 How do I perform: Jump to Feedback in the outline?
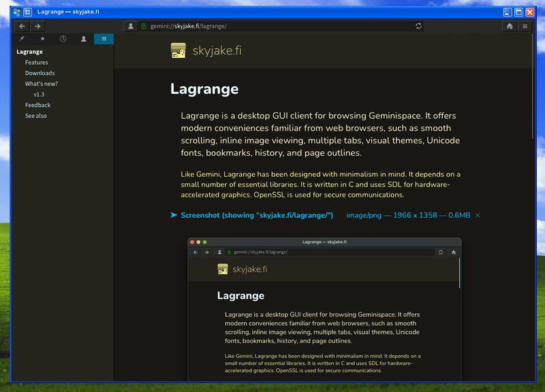(x=37, y=105)
